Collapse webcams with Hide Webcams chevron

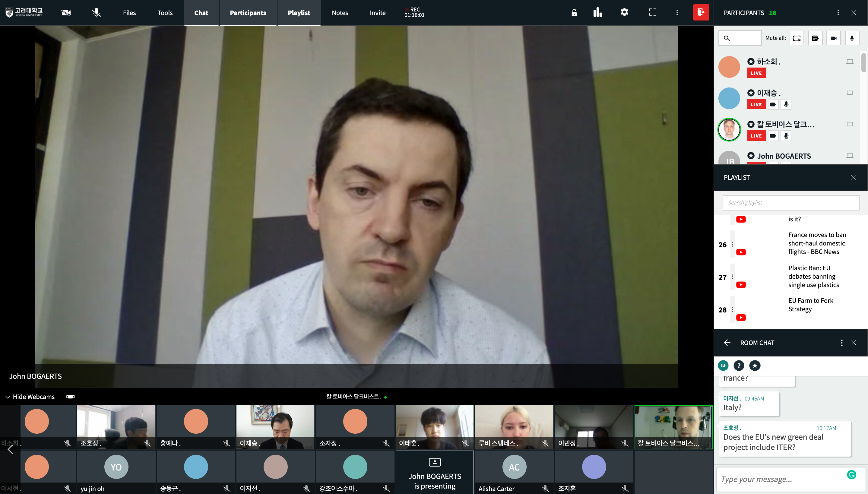(x=8, y=397)
